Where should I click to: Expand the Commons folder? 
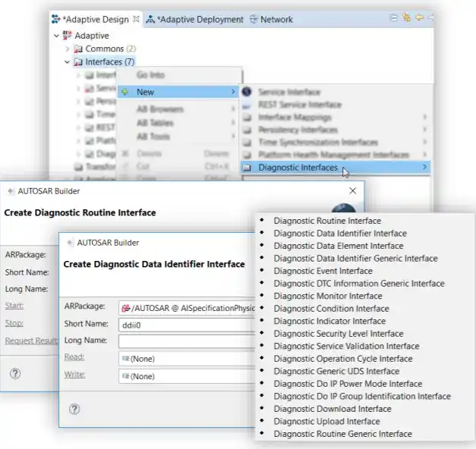(68, 49)
